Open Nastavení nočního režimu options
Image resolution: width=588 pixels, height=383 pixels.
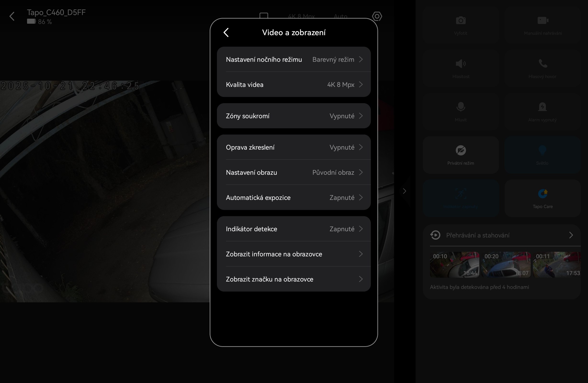294,60
